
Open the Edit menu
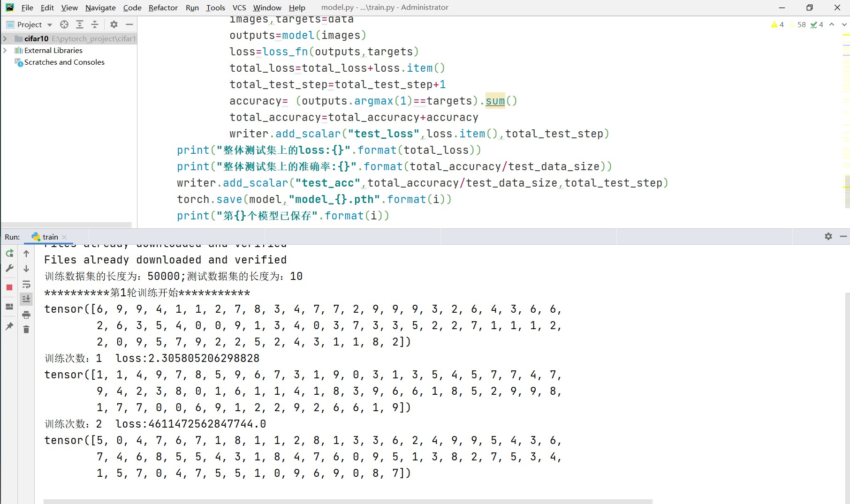[x=47, y=8]
